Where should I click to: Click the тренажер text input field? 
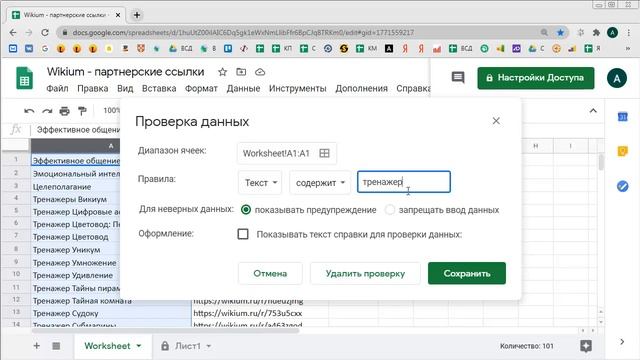(404, 182)
